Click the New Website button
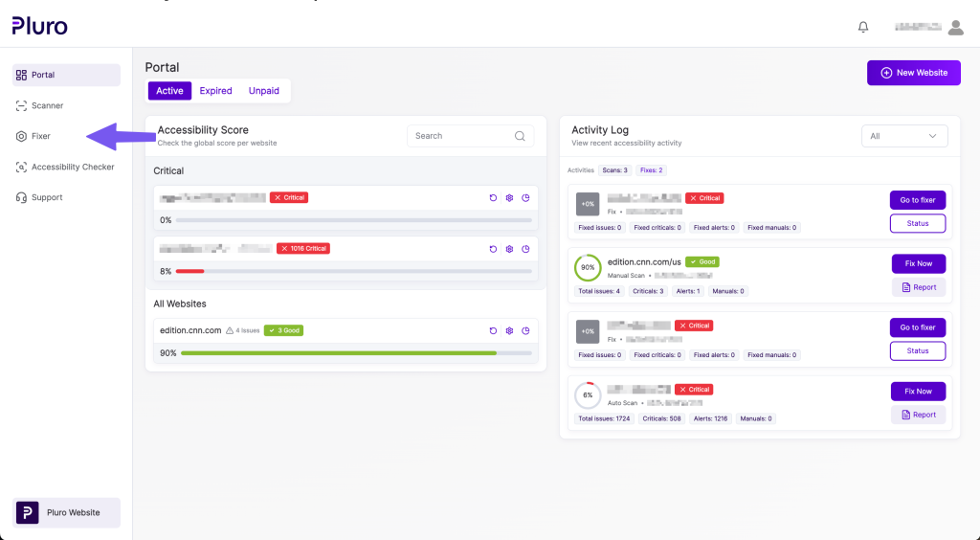The width and height of the screenshot is (980, 540). pyautogui.click(x=913, y=73)
